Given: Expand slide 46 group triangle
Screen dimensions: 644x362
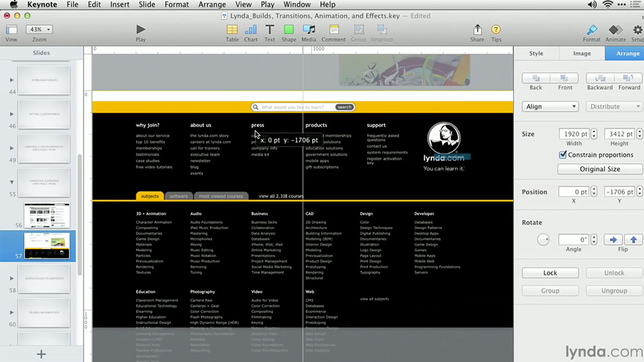Looking at the screenshot, I should point(12,114).
